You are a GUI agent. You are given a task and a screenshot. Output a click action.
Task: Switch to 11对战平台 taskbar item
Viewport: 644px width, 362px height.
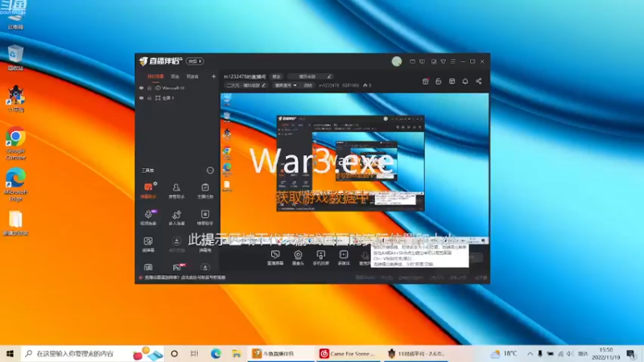tap(415, 353)
